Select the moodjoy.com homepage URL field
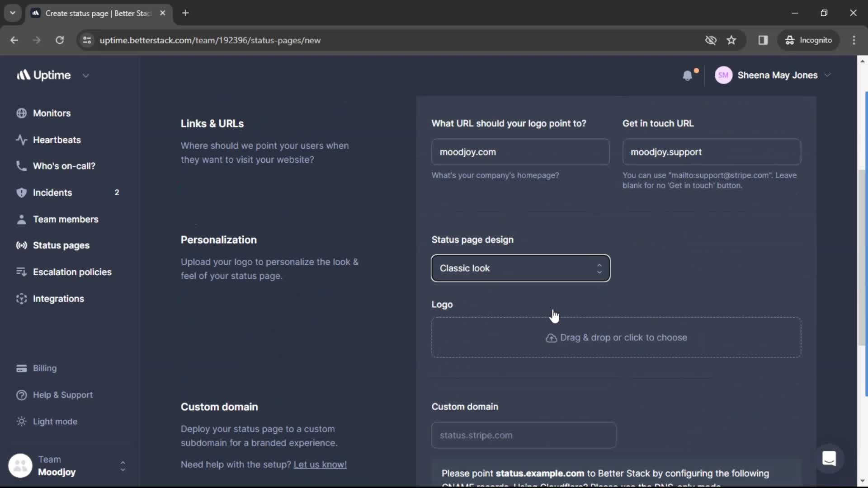The image size is (868, 488). [x=520, y=152]
